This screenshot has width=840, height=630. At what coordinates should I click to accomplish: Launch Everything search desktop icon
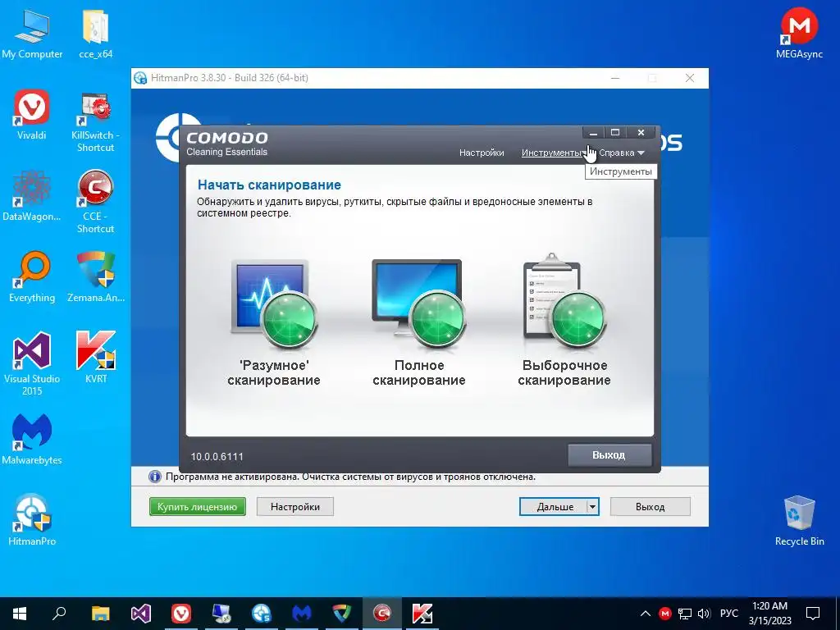[x=32, y=277]
